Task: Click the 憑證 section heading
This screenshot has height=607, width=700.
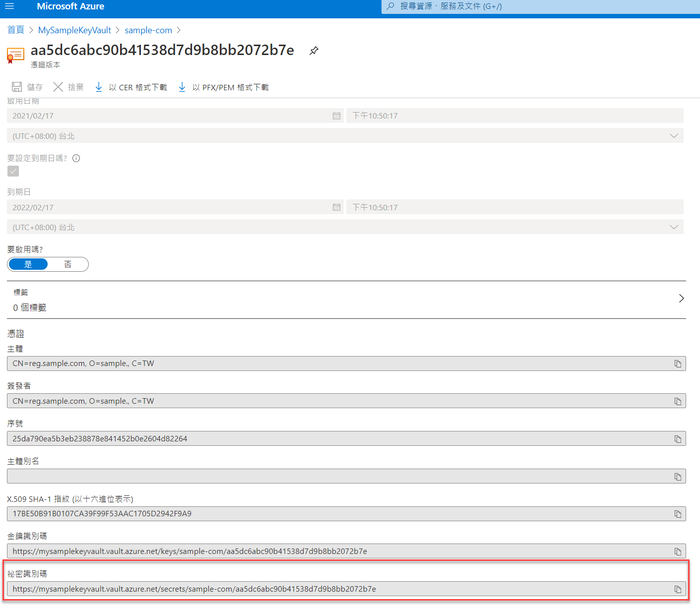Action: (x=16, y=334)
